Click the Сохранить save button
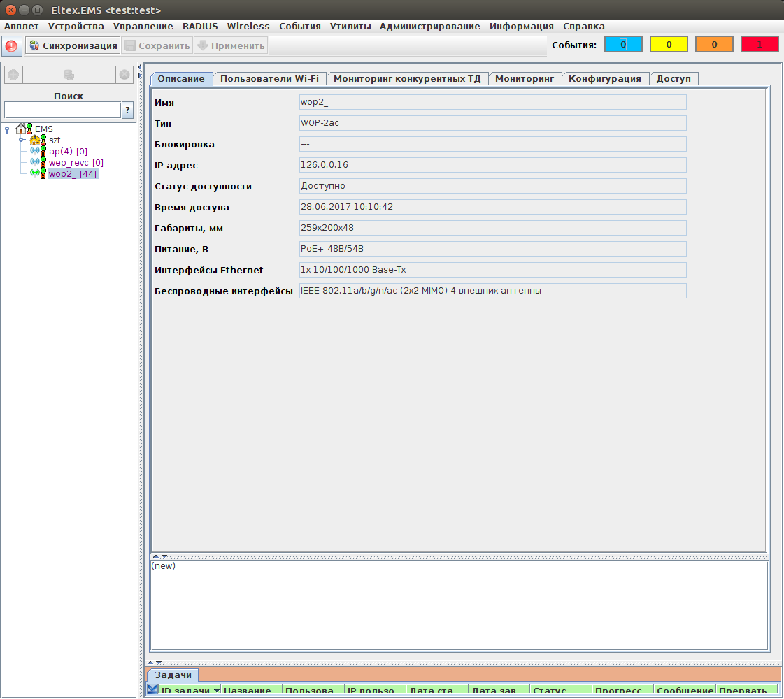 (157, 45)
